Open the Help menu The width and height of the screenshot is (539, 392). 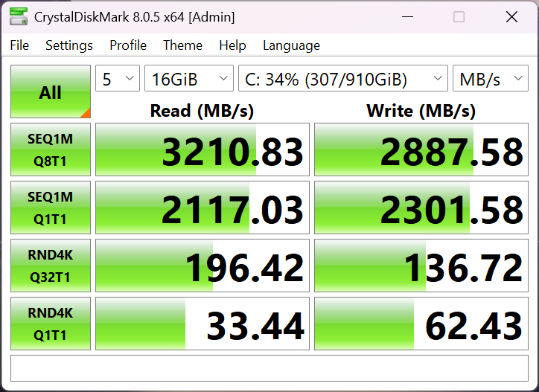coord(232,45)
